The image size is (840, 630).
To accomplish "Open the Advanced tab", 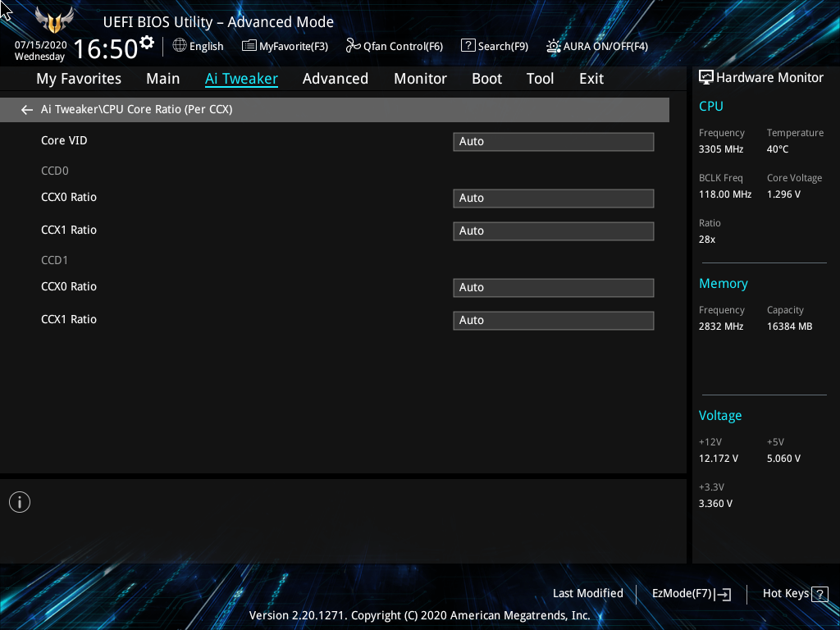I will (336, 79).
